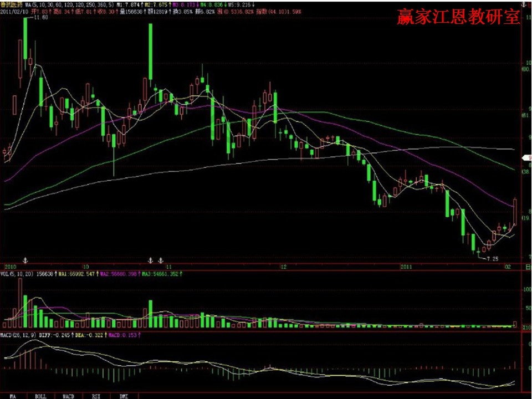
Task: Click the 7.25 low price label
Action: pos(492,258)
